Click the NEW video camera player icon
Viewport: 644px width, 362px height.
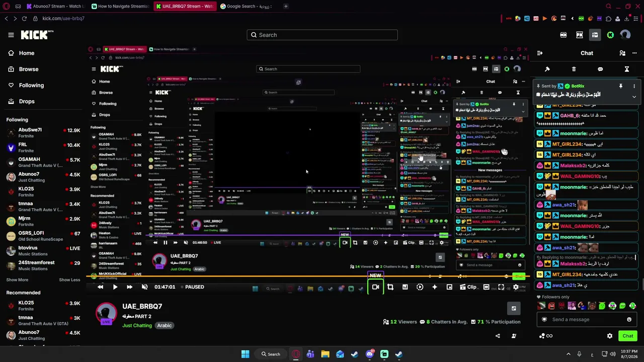[375, 287]
